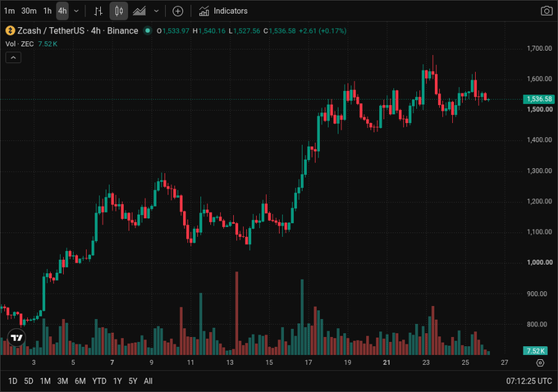Image resolution: width=558 pixels, height=392 pixels.
Task: Set range to 5Y
Action: (x=133, y=381)
